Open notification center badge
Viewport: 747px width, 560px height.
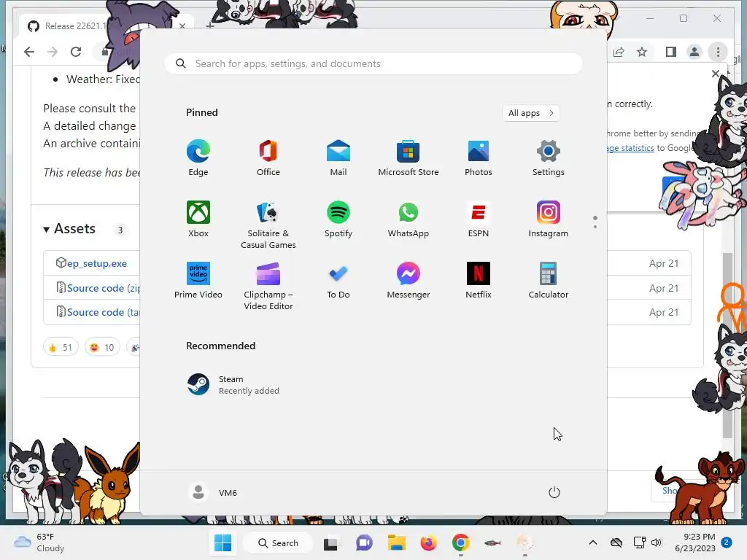727,542
